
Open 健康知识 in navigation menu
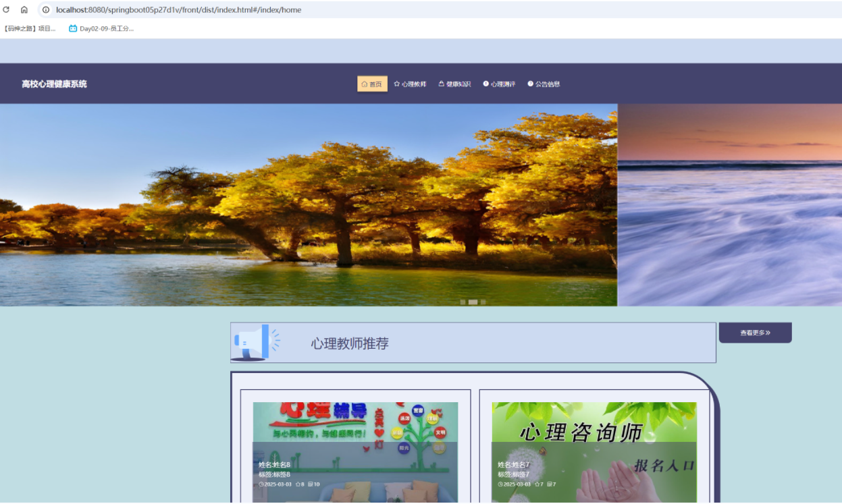coord(454,84)
